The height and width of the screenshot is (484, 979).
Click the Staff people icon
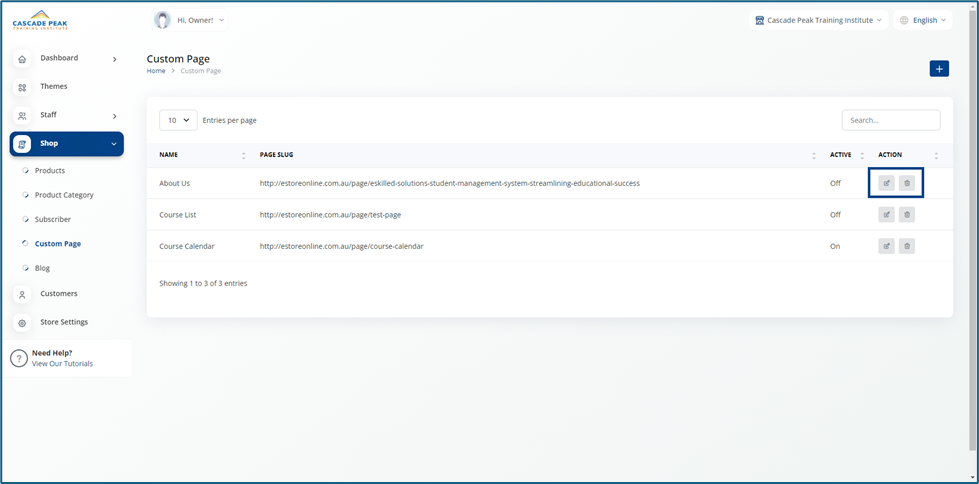[x=22, y=116]
